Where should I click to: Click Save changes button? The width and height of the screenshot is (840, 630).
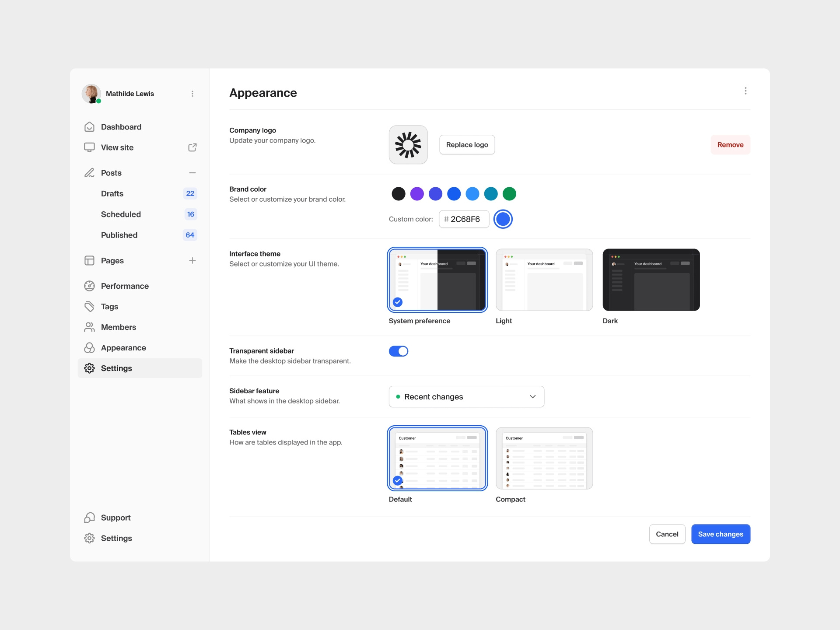pos(721,534)
